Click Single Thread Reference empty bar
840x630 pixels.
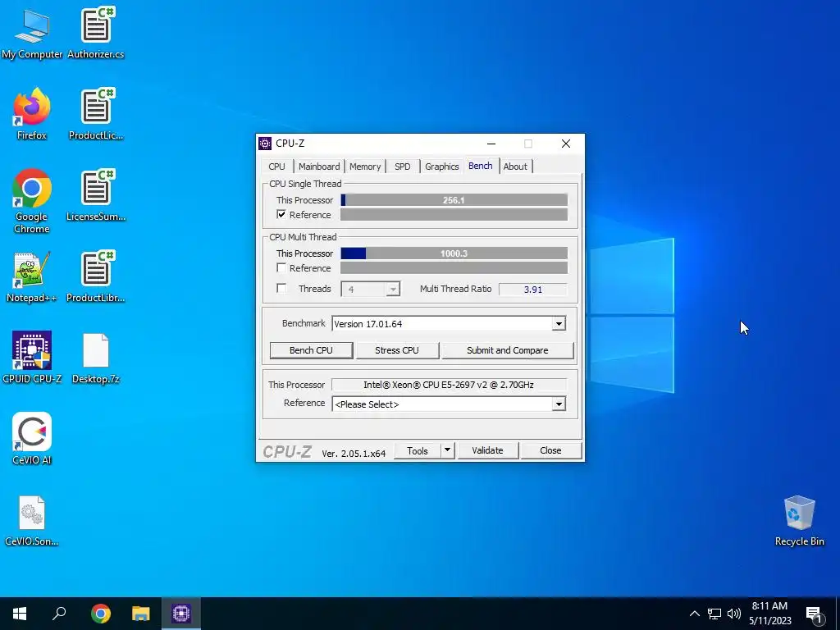coord(454,215)
